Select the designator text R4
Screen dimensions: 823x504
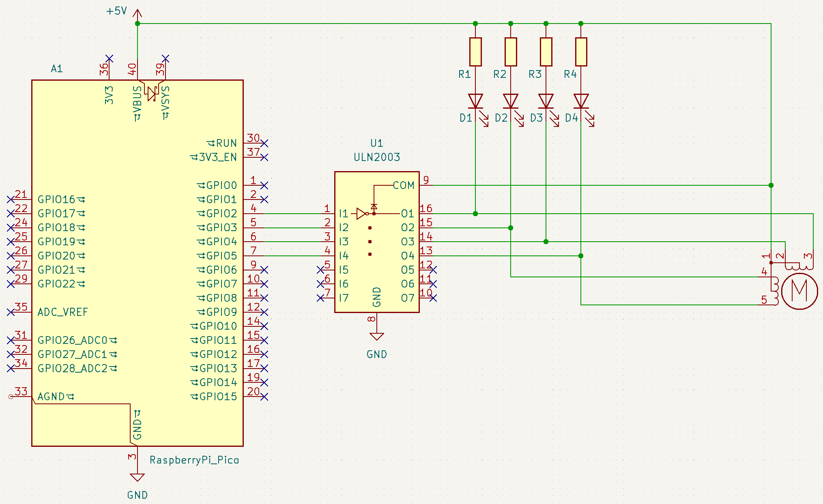[x=571, y=74]
